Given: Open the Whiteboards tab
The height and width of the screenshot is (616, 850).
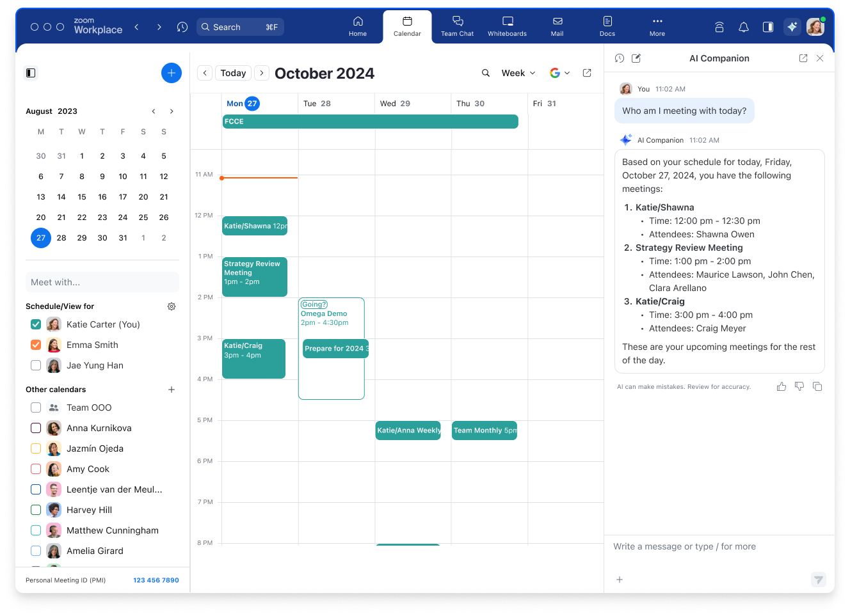Looking at the screenshot, I should [x=507, y=26].
